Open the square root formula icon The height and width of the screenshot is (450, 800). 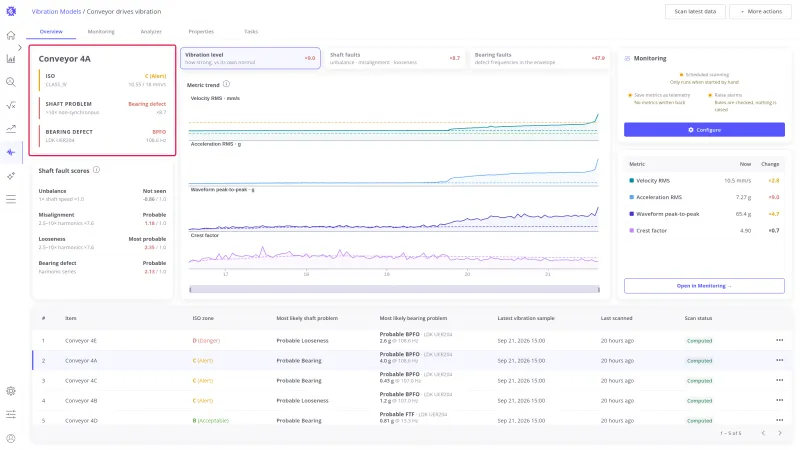point(11,106)
